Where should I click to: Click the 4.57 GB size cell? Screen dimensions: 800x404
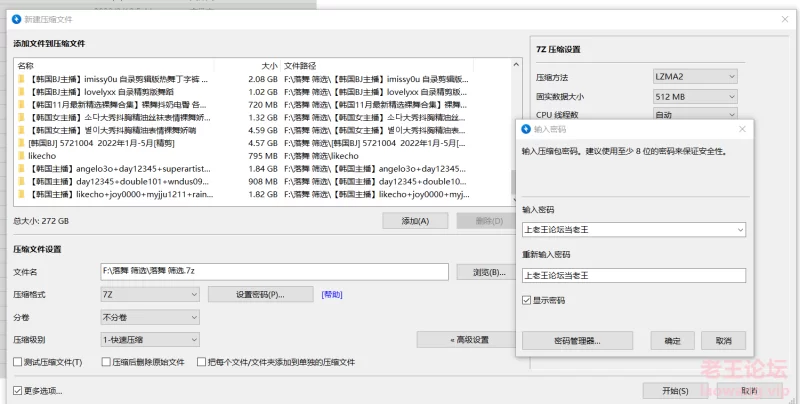point(263,143)
